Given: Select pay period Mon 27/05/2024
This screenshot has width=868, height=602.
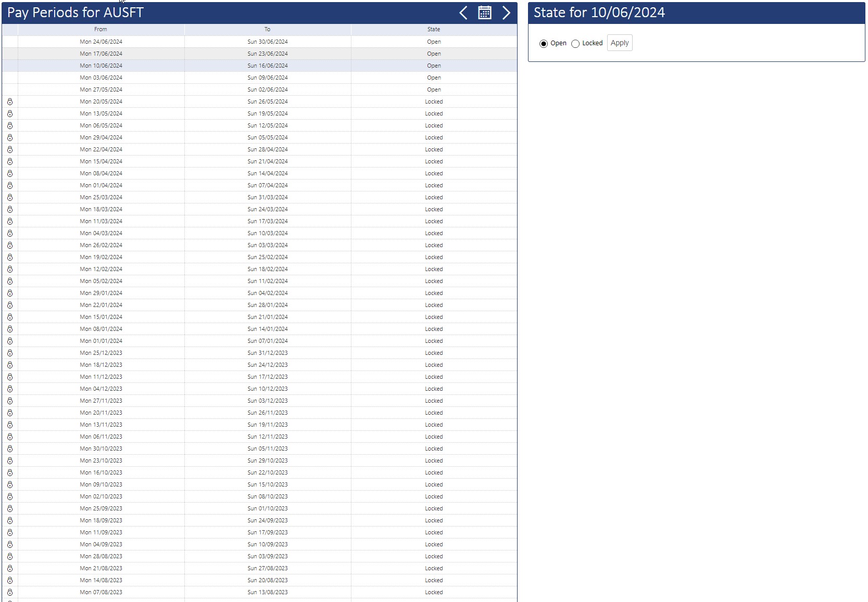Looking at the screenshot, I should (101, 89).
